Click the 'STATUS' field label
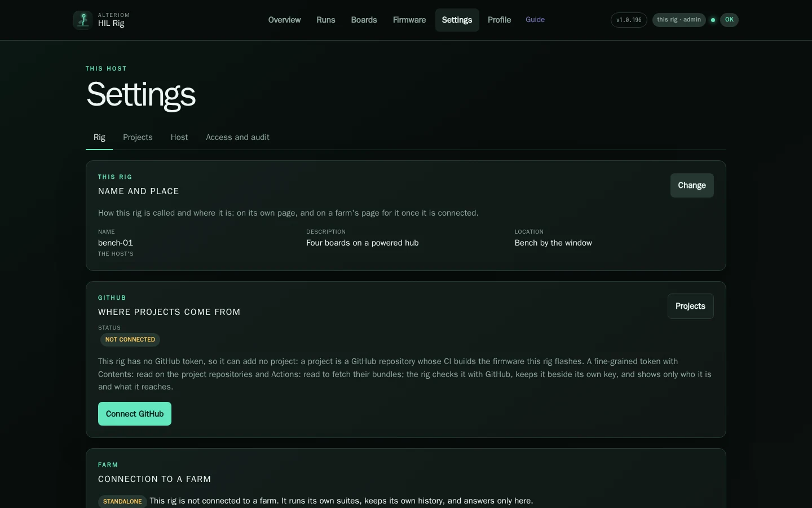 pos(109,328)
